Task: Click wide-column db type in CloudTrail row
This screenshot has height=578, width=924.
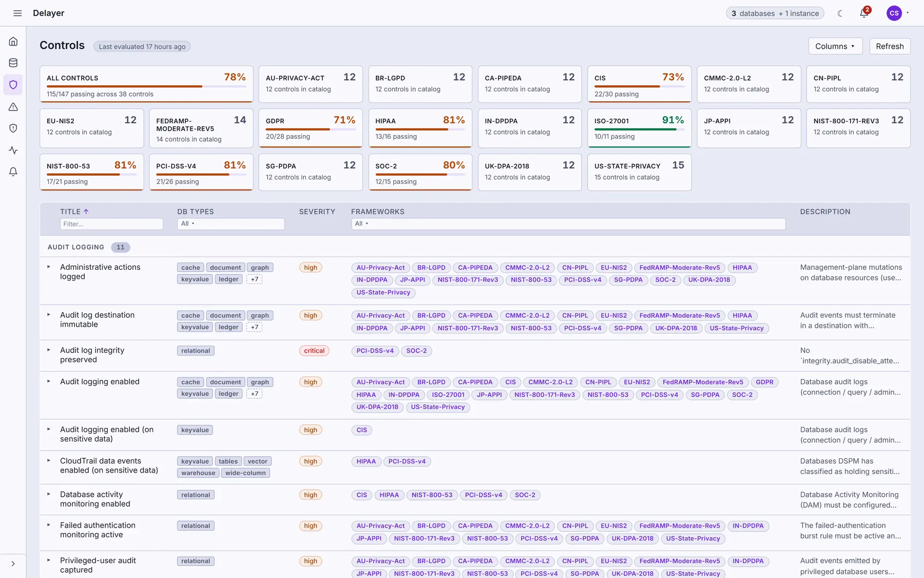Action: pos(245,473)
